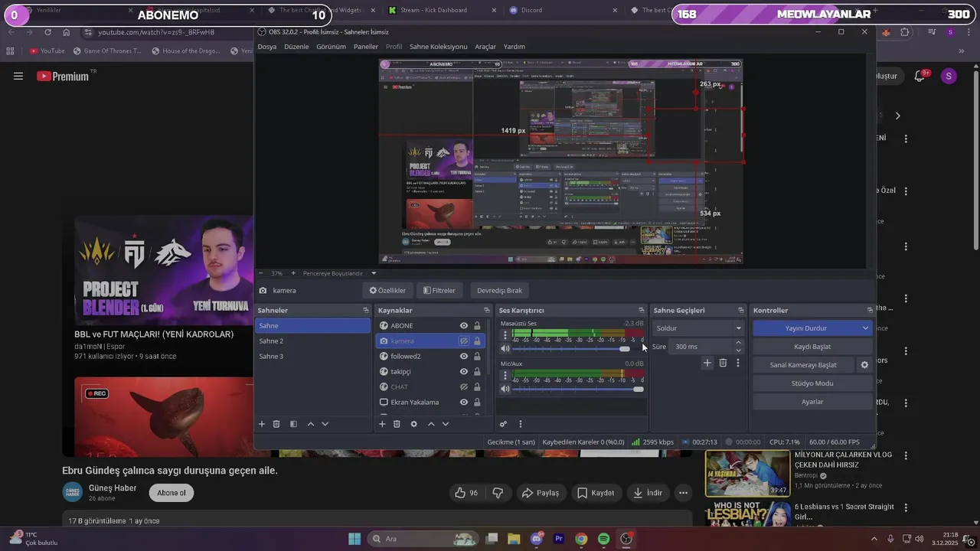The image size is (980, 551).
Task: Open source properties gear in Kaynaklar toolbar
Action: (413, 424)
